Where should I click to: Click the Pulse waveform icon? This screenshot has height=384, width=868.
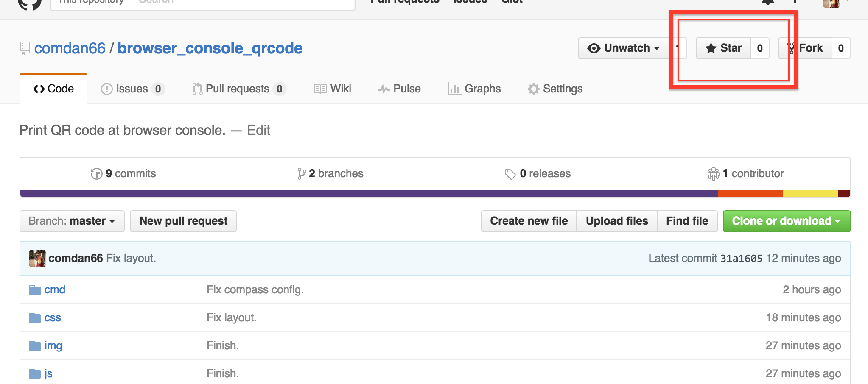pos(384,89)
